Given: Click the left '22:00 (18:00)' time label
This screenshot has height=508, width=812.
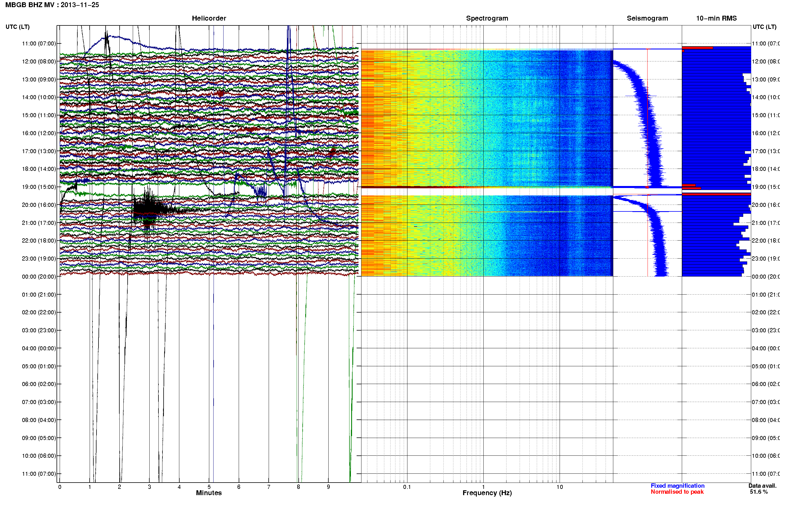Looking at the screenshot, I should click(x=39, y=241).
